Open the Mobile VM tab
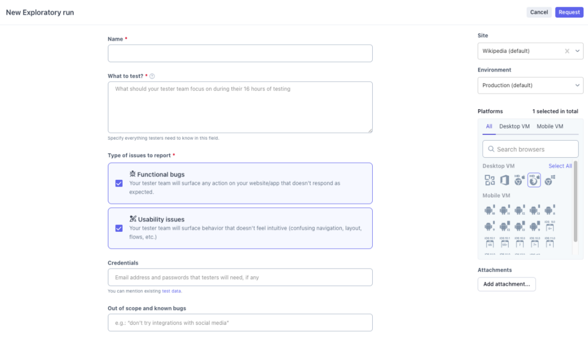 click(x=550, y=126)
